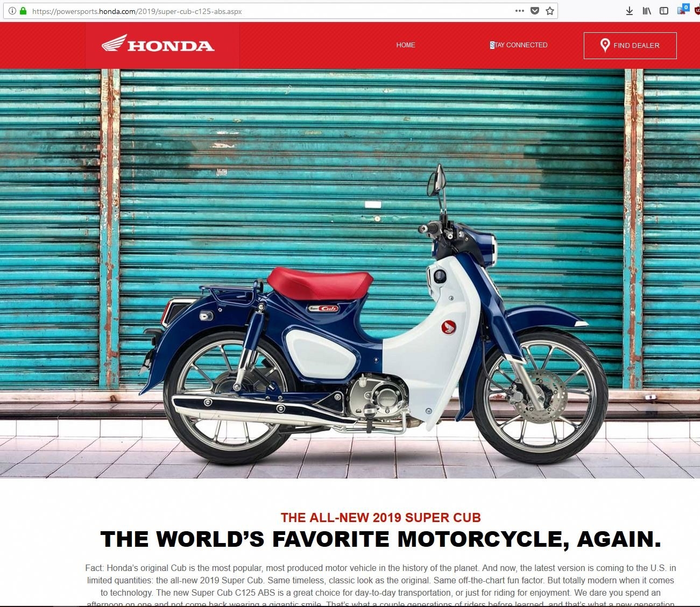
Task: Click the red 2019 Super Cub heading
Action: tap(380, 518)
